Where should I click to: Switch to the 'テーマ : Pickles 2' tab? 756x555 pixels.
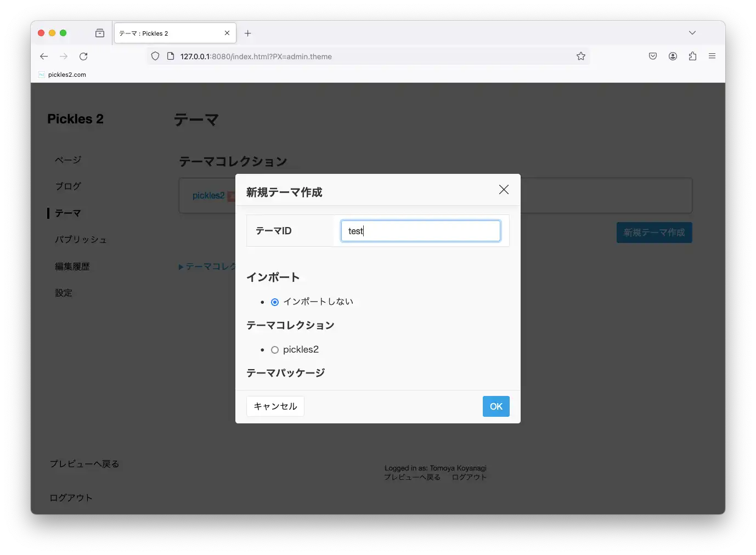click(x=167, y=33)
